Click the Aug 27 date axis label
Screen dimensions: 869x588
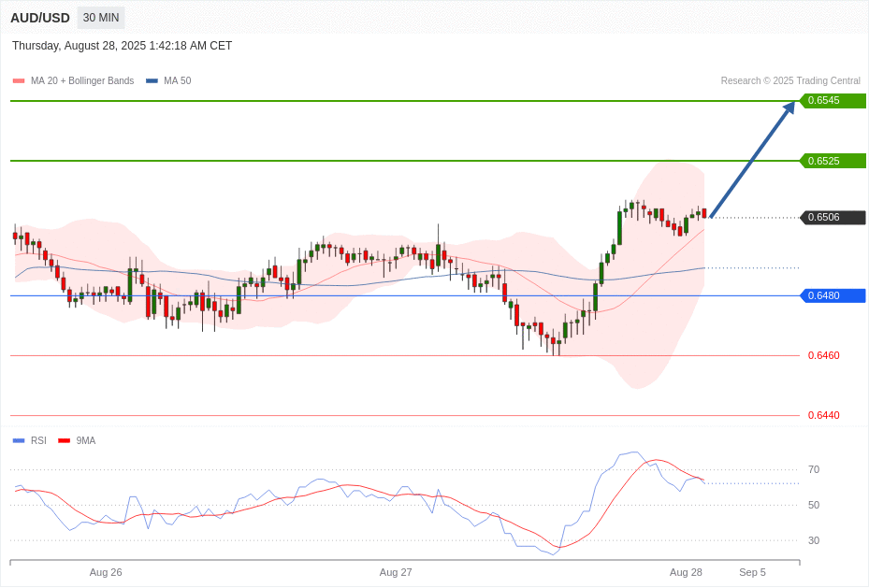tap(396, 572)
